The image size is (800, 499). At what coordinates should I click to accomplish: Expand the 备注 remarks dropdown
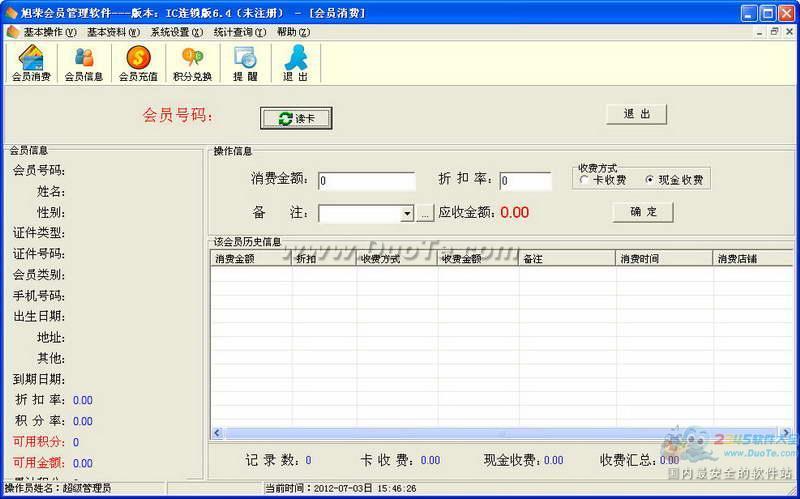click(x=407, y=213)
